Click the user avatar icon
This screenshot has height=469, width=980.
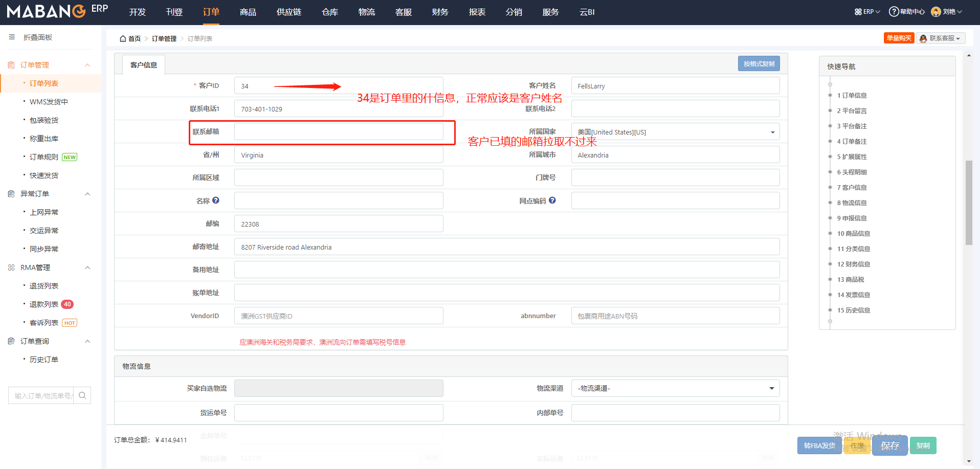pos(936,12)
